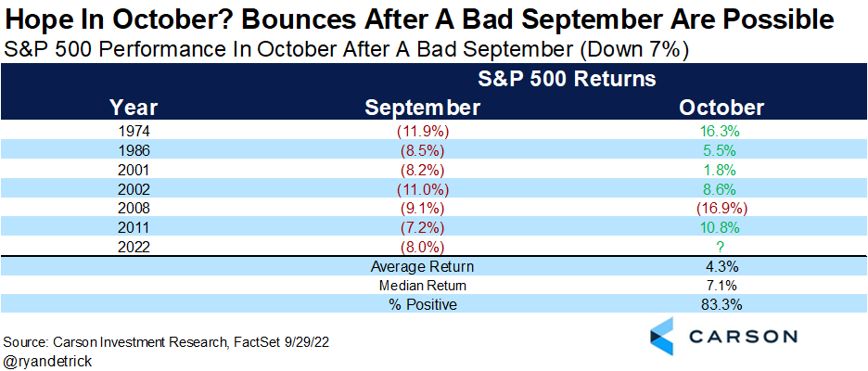This screenshot has height=371, width=868.
Task: Select the September (11.9%) value
Action: click(x=423, y=131)
